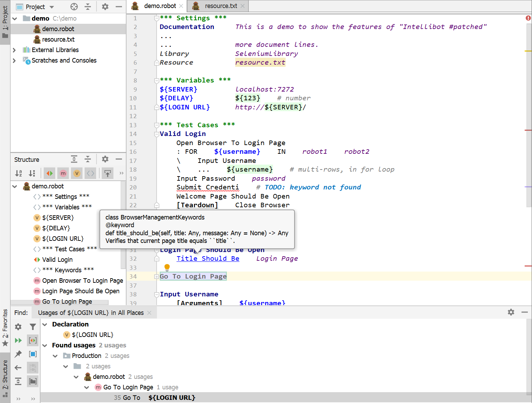The image size is (532, 403).
Task: Collapse the Production usages node
Action: pos(55,356)
